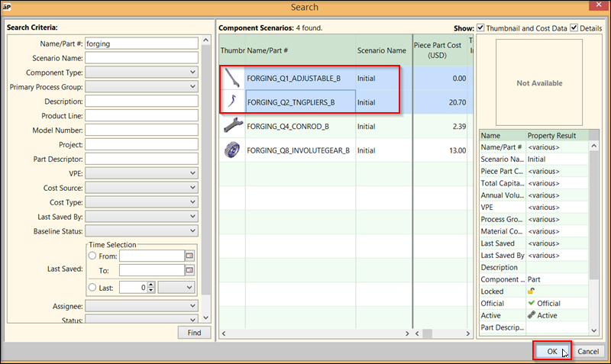Sort by the Piece Part Cost column header

438,50
